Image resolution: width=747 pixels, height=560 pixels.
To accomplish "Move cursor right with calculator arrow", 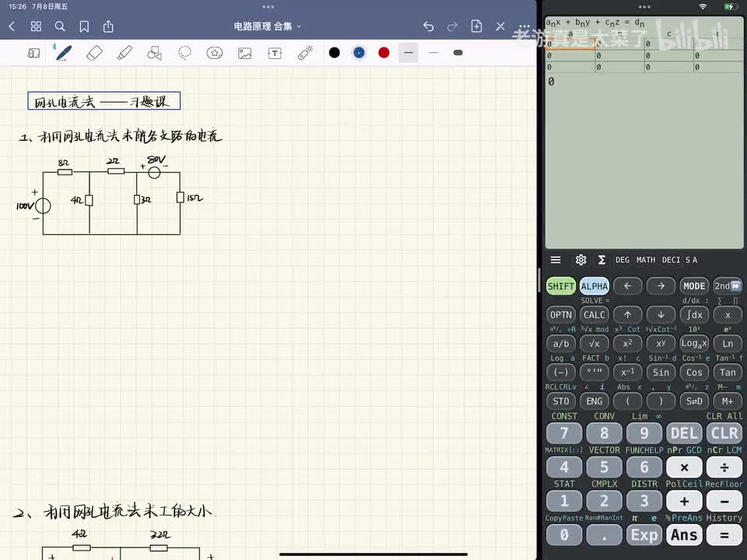I will 661,286.
